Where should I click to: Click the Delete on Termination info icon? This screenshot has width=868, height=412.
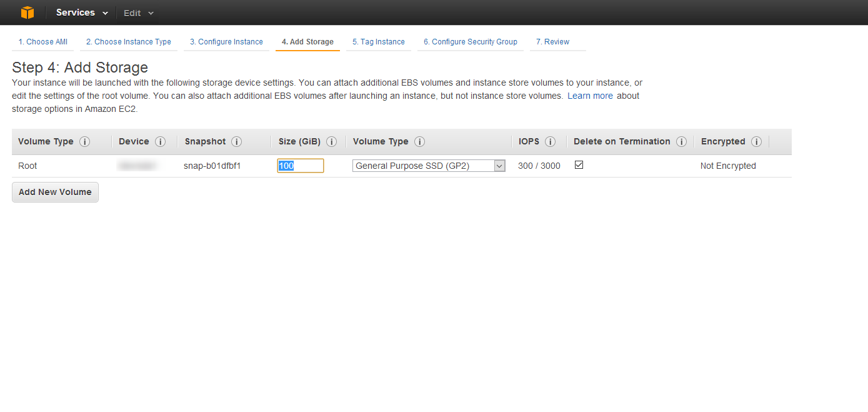point(681,141)
